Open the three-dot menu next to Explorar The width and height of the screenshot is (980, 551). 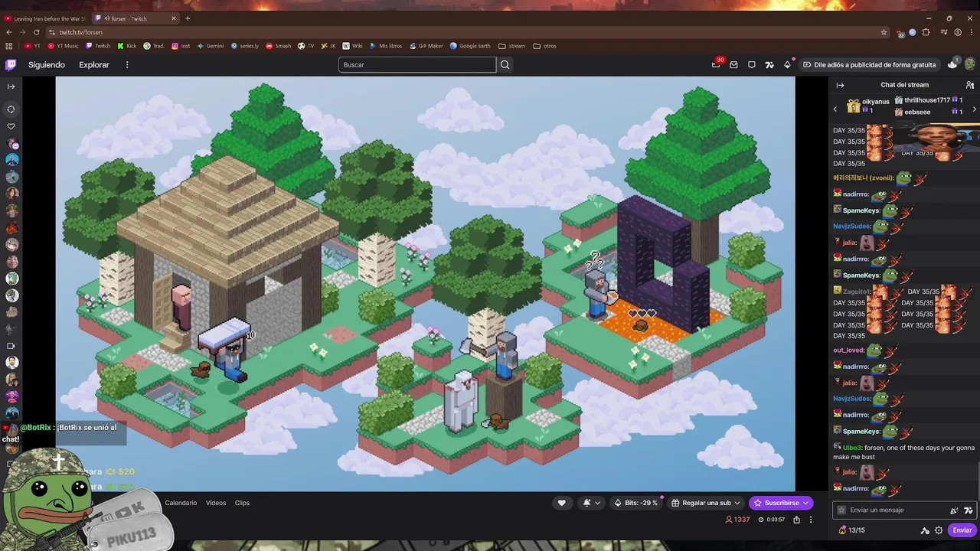[127, 65]
